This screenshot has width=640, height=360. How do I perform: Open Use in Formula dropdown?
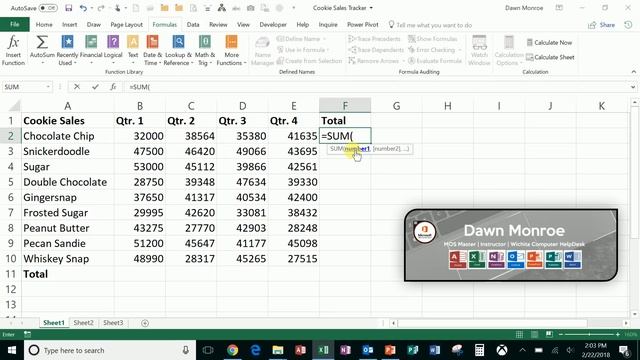pos(303,50)
